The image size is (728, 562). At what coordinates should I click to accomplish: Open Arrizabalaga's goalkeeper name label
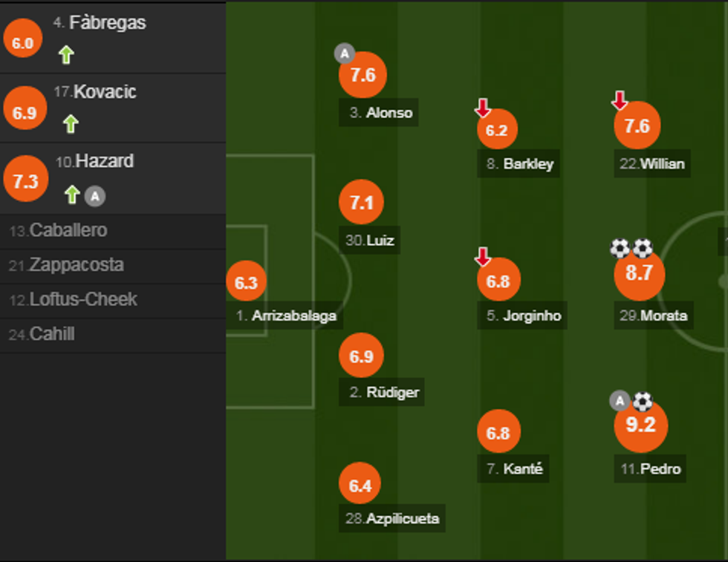[286, 316]
